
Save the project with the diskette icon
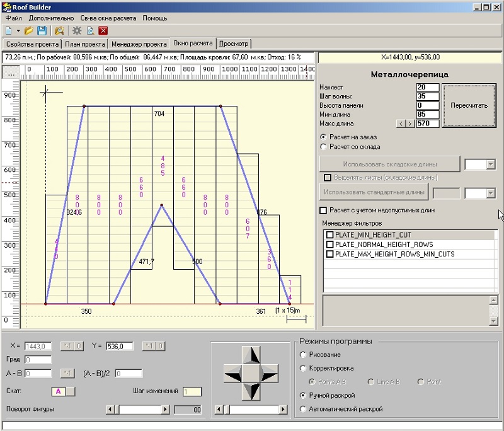[42, 30]
